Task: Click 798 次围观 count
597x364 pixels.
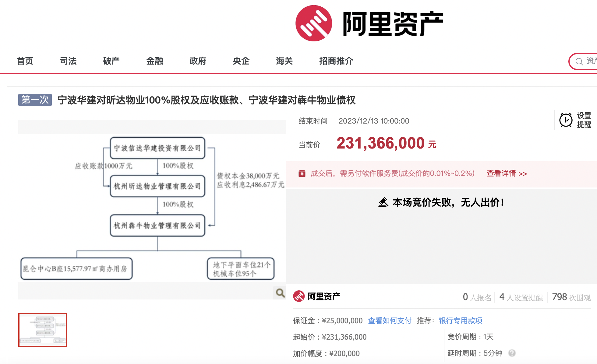Action: pyautogui.click(x=571, y=297)
